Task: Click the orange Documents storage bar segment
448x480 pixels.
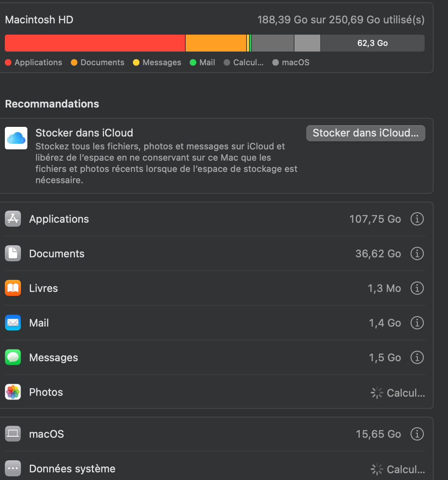Action: tap(216, 43)
